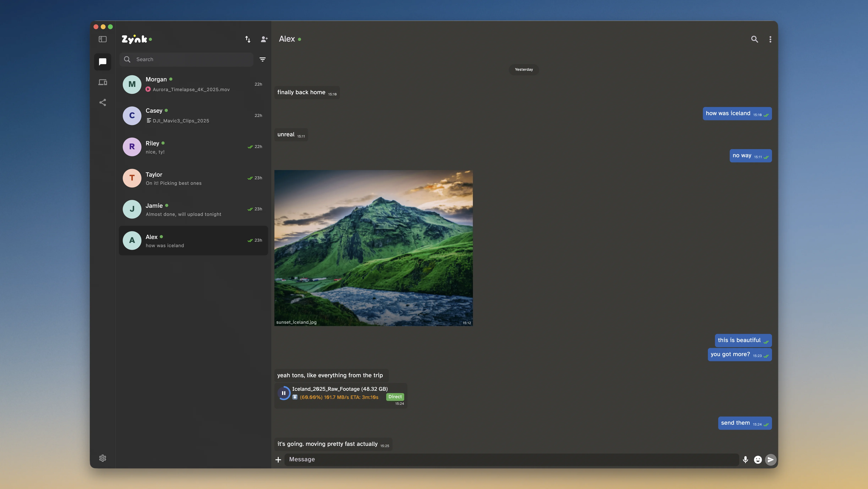Add a new contact
This screenshot has height=489, width=868.
(x=264, y=39)
